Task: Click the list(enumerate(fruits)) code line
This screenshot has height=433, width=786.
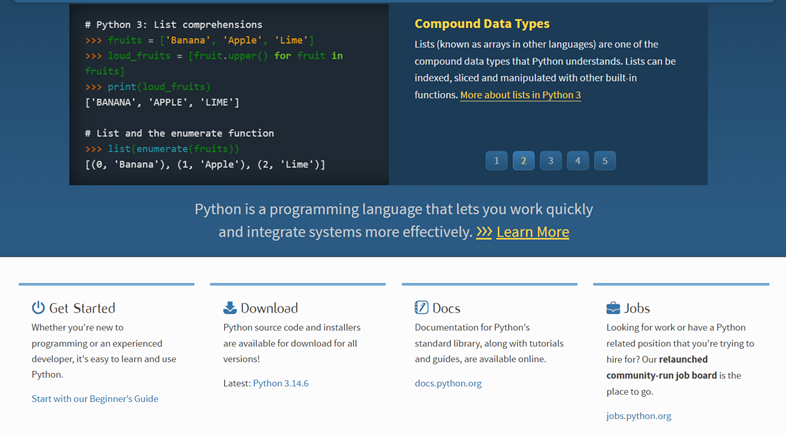Action: (162, 149)
